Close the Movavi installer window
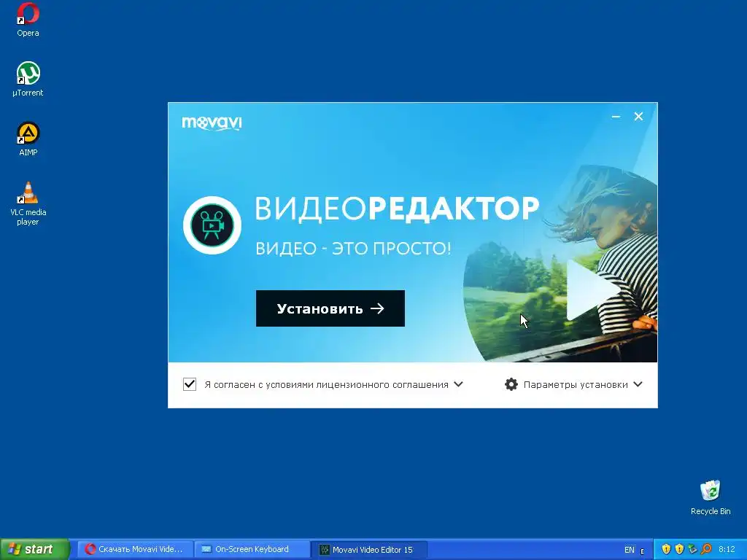Image resolution: width=747 pixels, height=560 pixels. 638,116
